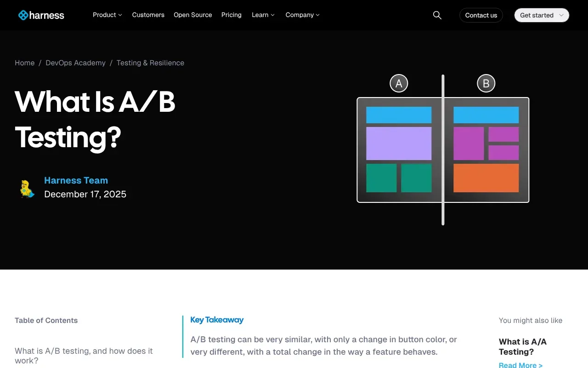Click the vertical A/B divider line

[x=443, y=150]
